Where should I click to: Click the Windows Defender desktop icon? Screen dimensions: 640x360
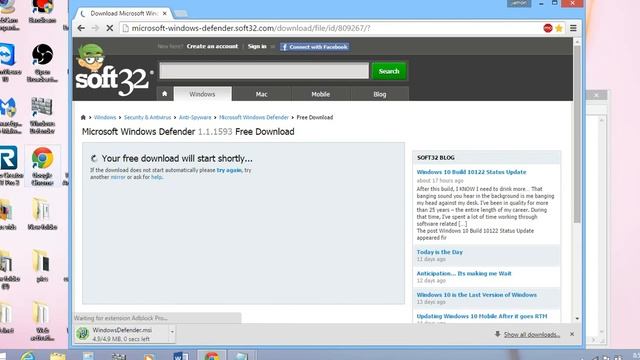42,116
